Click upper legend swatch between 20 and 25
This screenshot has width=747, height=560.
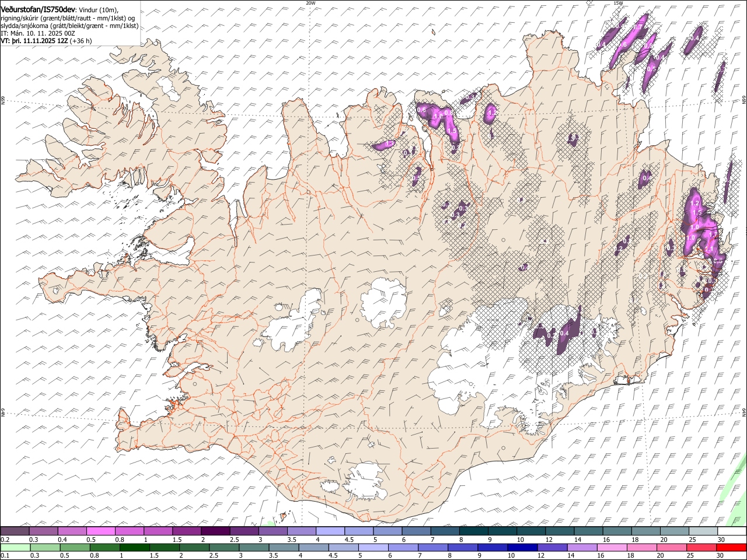coord(674,531)
